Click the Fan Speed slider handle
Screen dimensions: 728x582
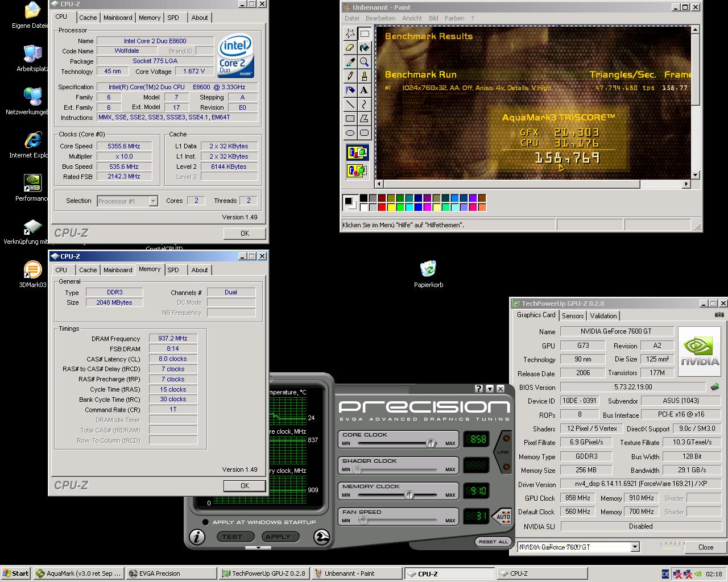[363, 521]
